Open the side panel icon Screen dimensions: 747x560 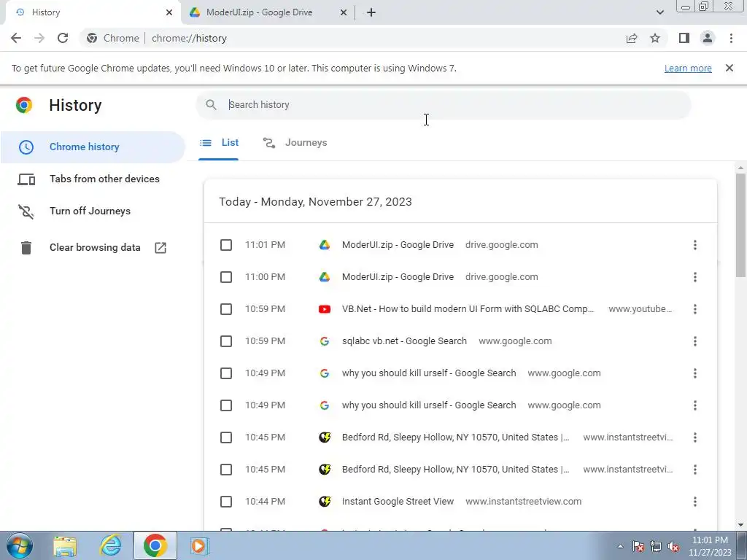point(684,38)
